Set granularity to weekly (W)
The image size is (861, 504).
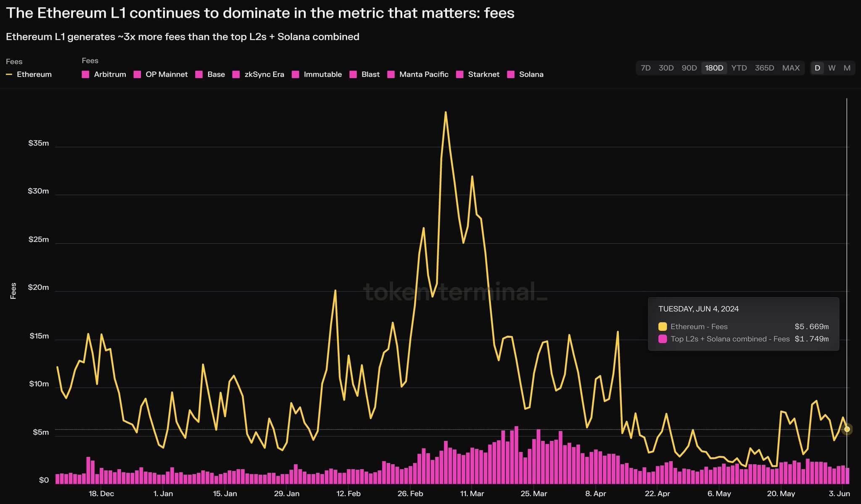coord(832,68)
